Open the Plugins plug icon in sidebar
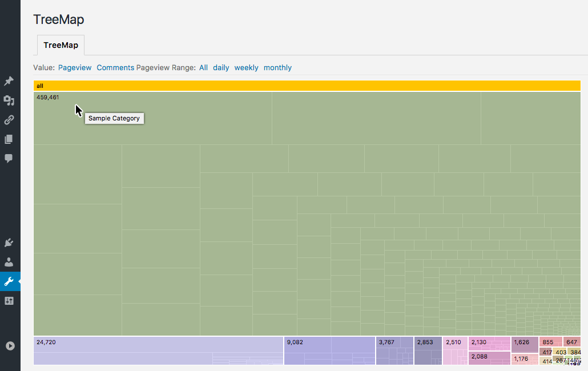The height and width of the screenshot is (371, 588). 9,243
